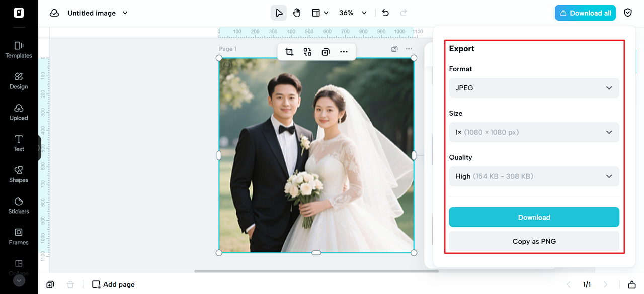Click the Download button in Export panel
The image size is (644, 294).
(x=534, y=217)
